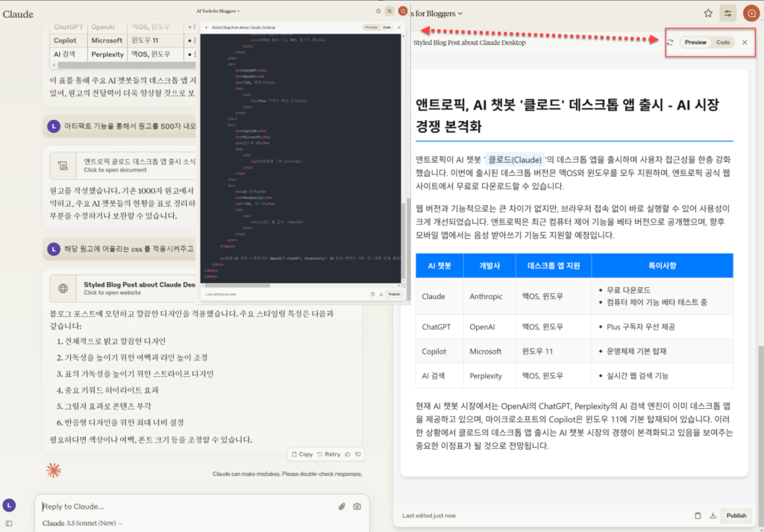Click the AI 챗봇 column header in the preview table
764x532 pixels.
(x=439, y=266)
